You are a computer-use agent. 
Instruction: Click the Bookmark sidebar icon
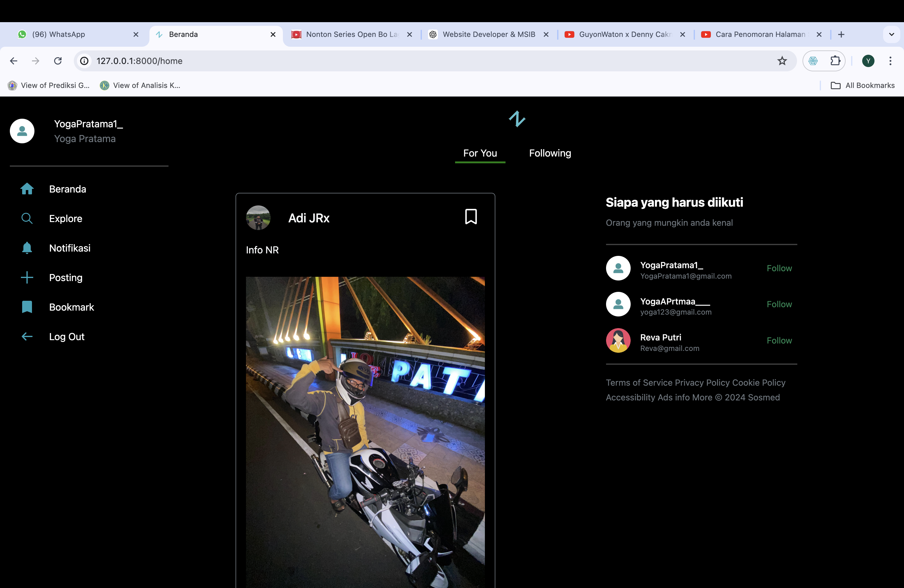(x=27, y=307)
